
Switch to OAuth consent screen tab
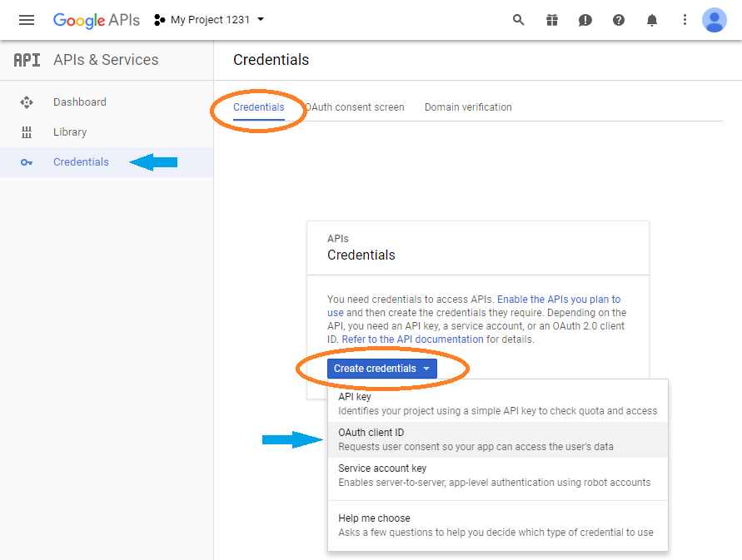tap(355, 107)
